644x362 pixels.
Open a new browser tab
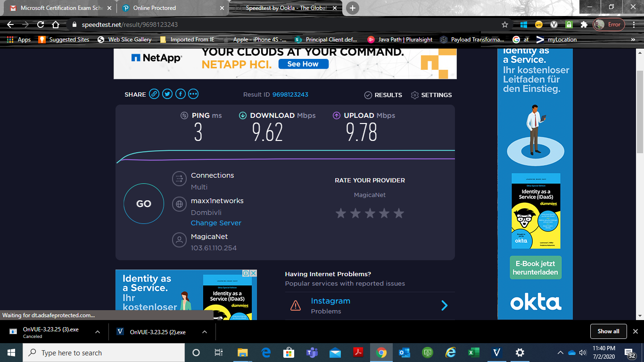click(x=352, y=8)
